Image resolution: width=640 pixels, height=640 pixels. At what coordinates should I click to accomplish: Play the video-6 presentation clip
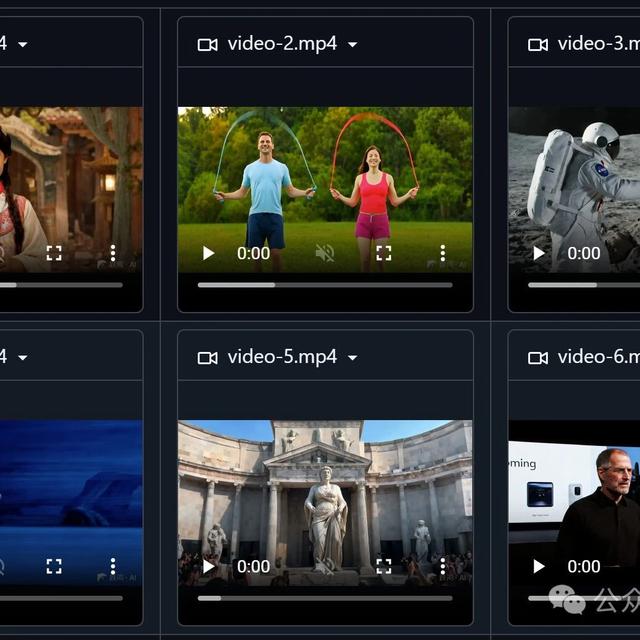click(x=539, y=566)
